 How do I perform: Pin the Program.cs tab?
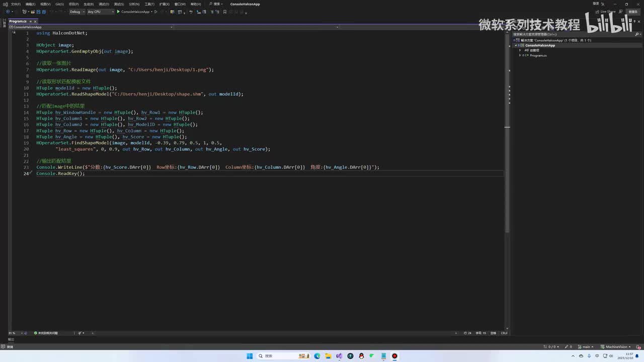pyautogui.click(x=30, y=21)
